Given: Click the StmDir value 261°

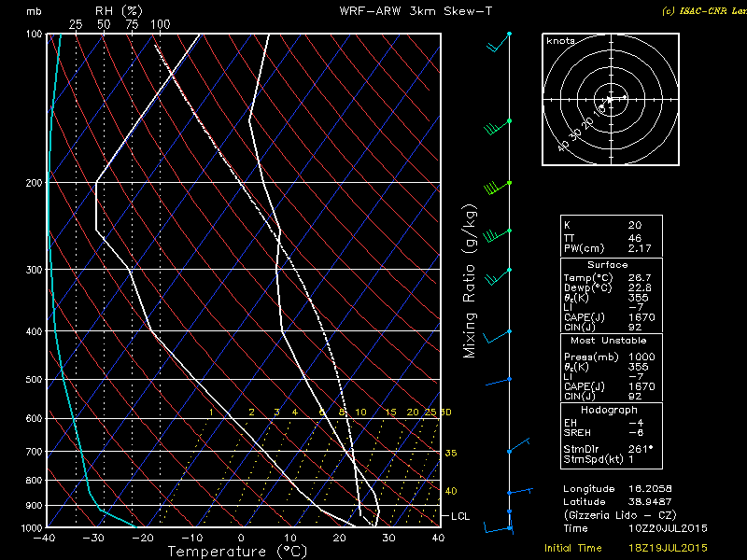Looking at the screenshot, I should (640, 449).
